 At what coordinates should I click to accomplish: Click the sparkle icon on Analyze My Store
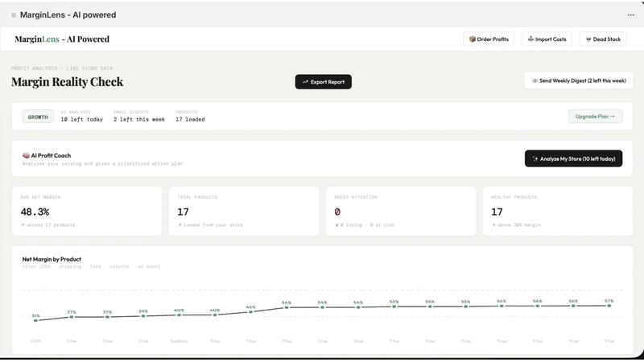tap(535, 158)
